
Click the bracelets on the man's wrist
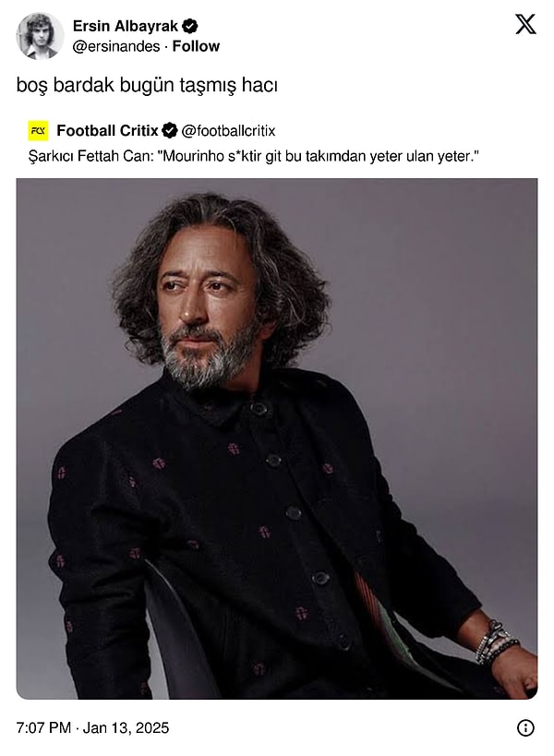point(495,642)
